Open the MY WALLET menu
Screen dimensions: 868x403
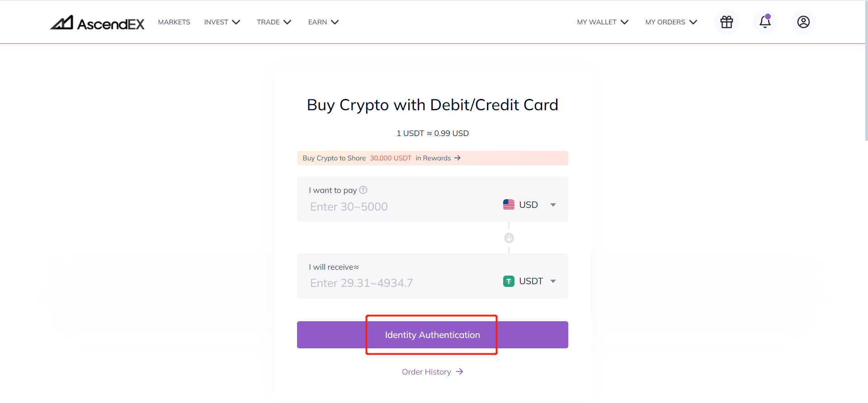(x=603, y=22)
